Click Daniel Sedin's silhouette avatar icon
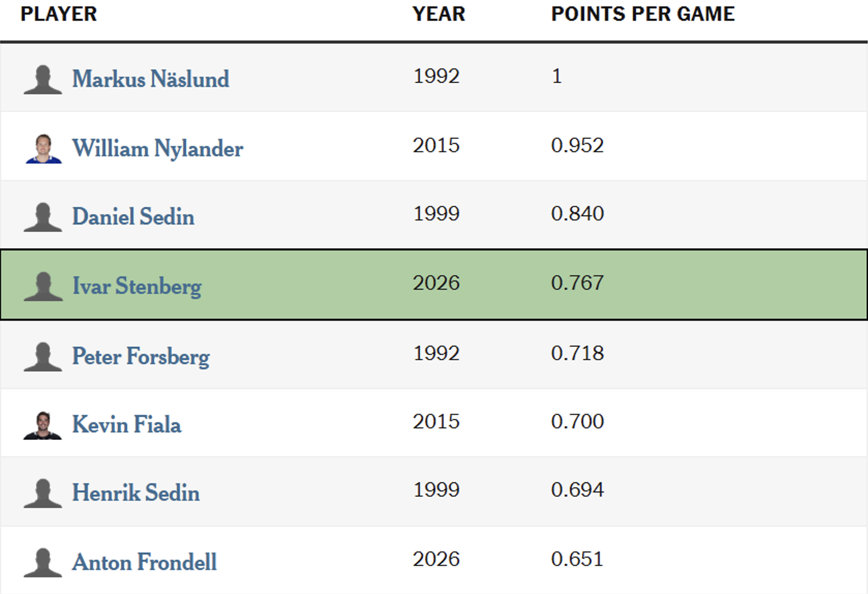This screenshot has height=594, width=868. (x=43, y=217)
